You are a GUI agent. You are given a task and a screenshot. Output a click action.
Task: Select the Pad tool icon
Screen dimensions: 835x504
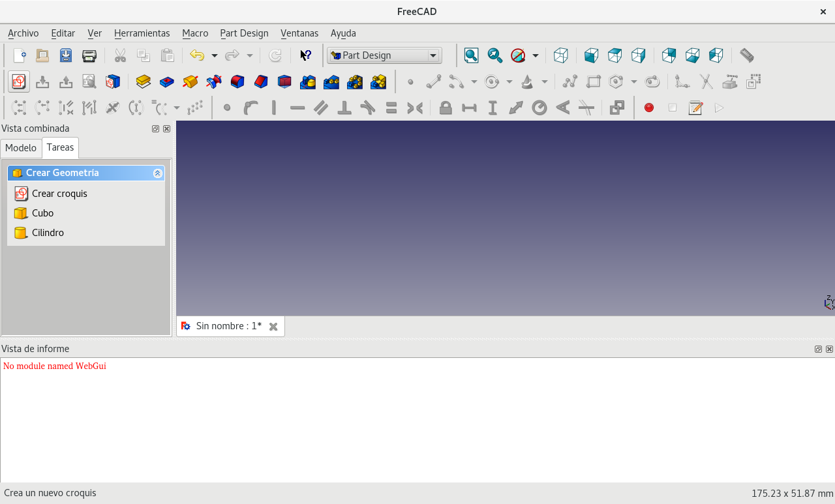[144, 82]
